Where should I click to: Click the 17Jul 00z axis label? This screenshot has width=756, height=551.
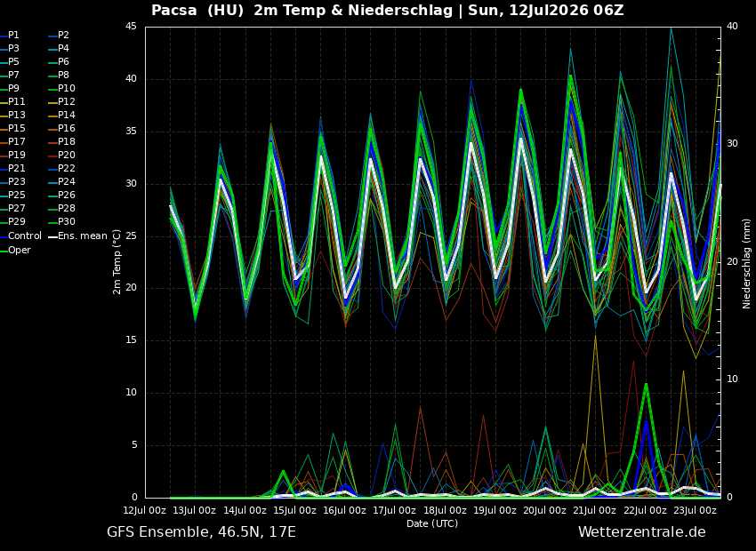[395, 510]
